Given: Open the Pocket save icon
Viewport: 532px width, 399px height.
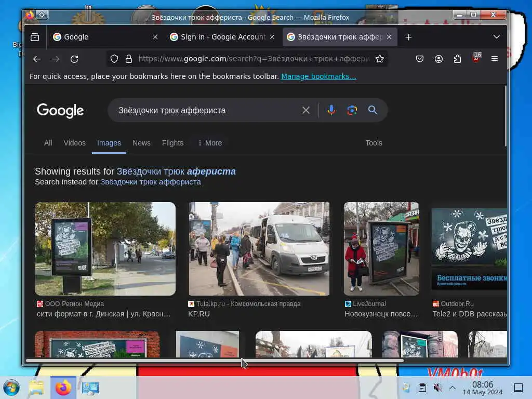Looking at the screenshot, I should (420, 59).
